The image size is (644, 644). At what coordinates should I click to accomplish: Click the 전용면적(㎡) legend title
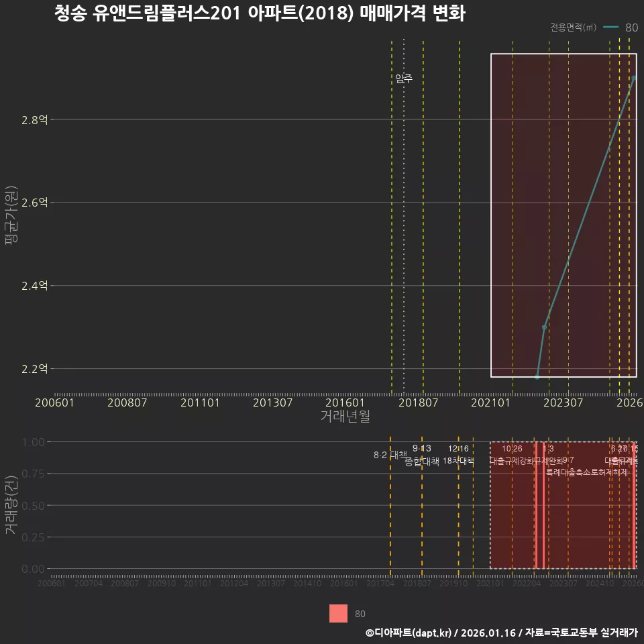click(573, 27)
